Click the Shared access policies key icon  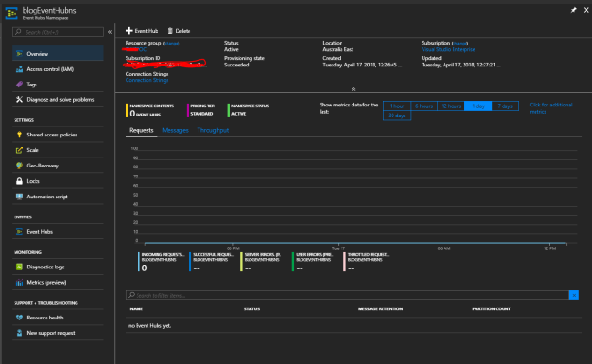[x=19, y=135]
